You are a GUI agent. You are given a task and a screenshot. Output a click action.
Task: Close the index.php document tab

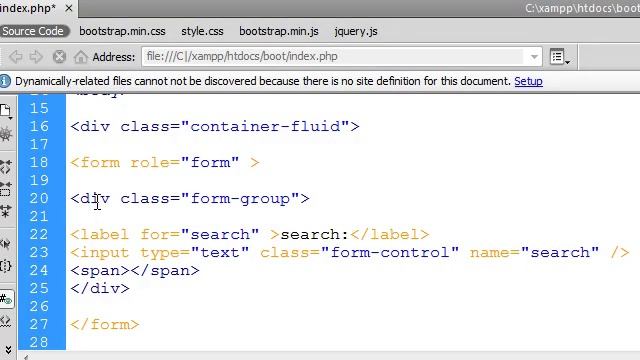tap(69, 8)
